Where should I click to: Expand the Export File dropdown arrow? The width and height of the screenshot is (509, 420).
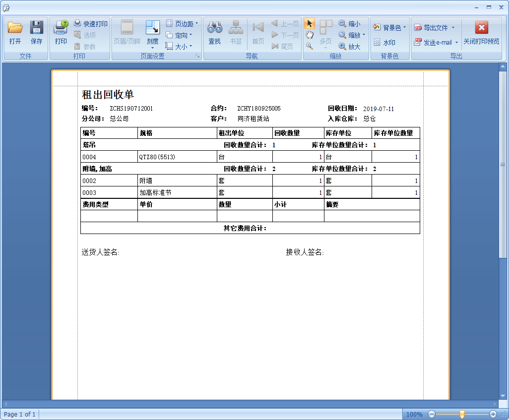(x=453, y=28)
